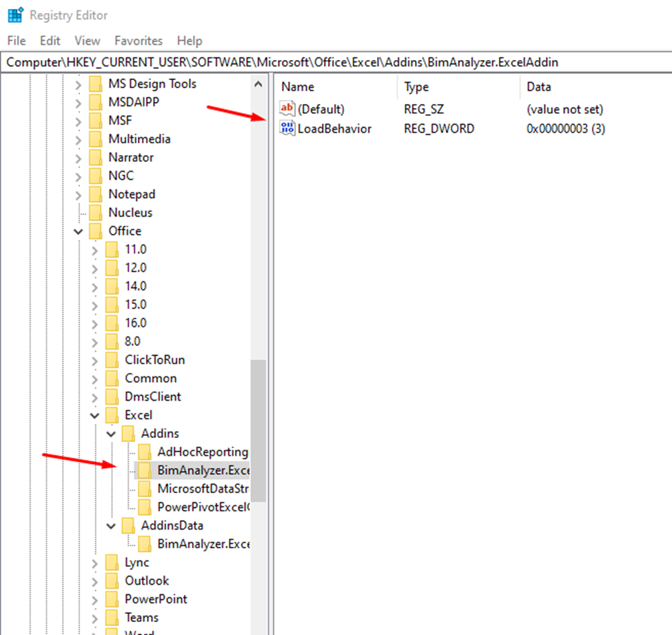Expand the 14.0 key
Viewport: 672px width, 635px height.
[94, 288]
